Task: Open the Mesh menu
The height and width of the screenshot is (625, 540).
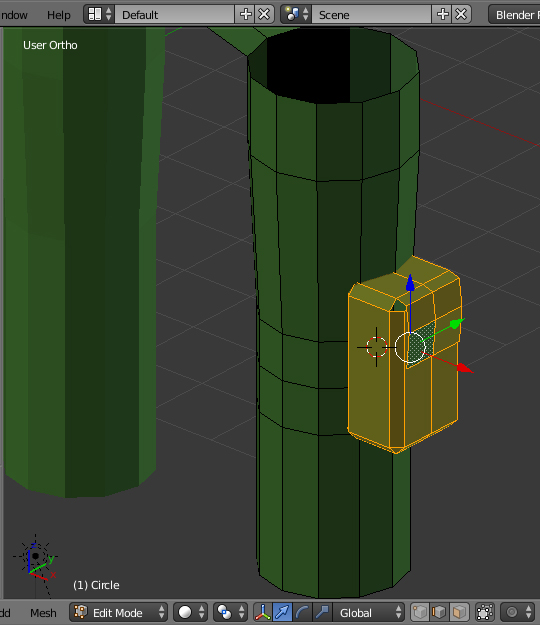Action: click(x=43, y=613)
